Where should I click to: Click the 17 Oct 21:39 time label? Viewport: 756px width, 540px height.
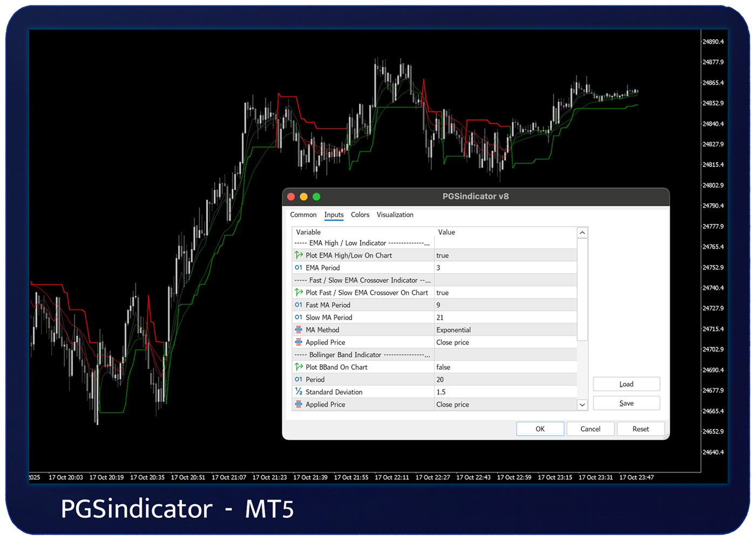pos(310,477)
